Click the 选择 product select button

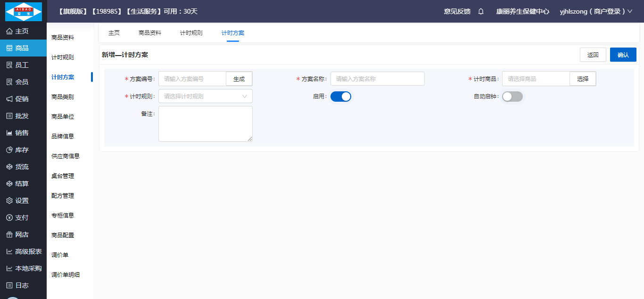[x=583, y=79]
